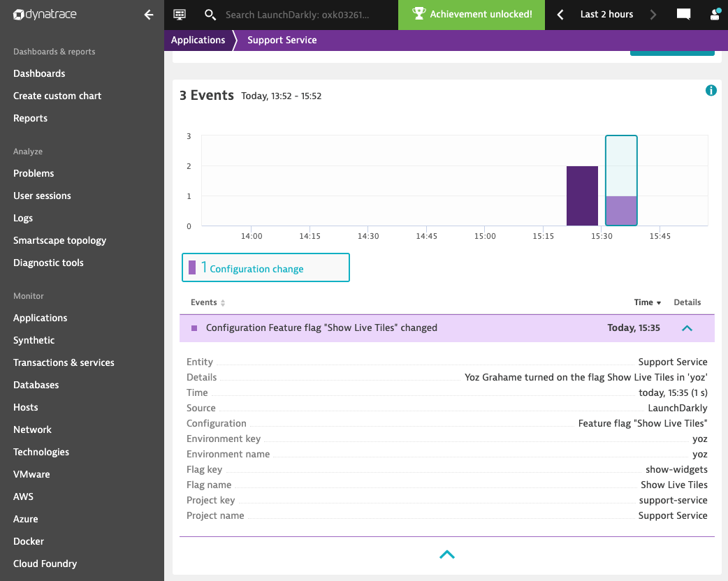Image resolution: width=728 pixels, height=581 pixels.
Task: Open Smartscape topology
Action: (59, 240)
